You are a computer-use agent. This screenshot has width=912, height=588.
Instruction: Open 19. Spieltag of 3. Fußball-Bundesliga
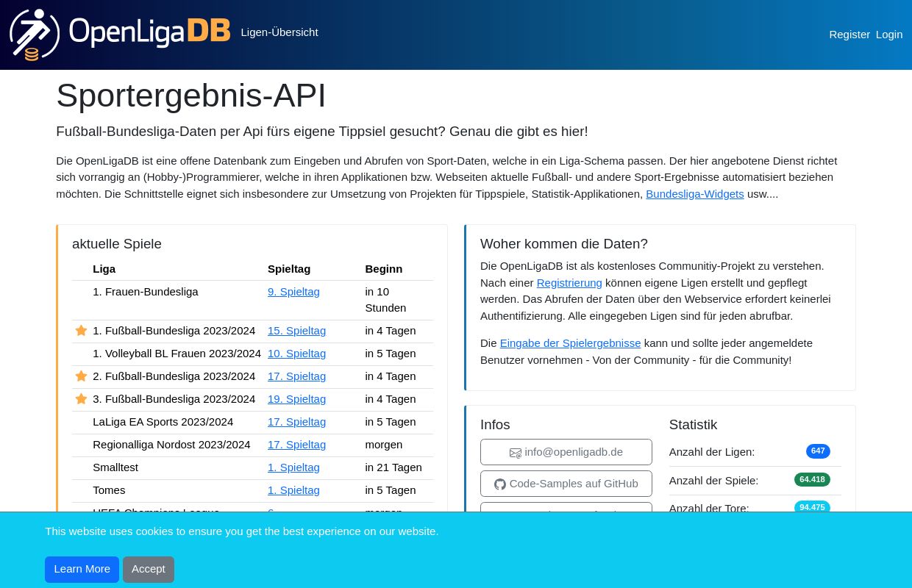click(x=296, y=399)
